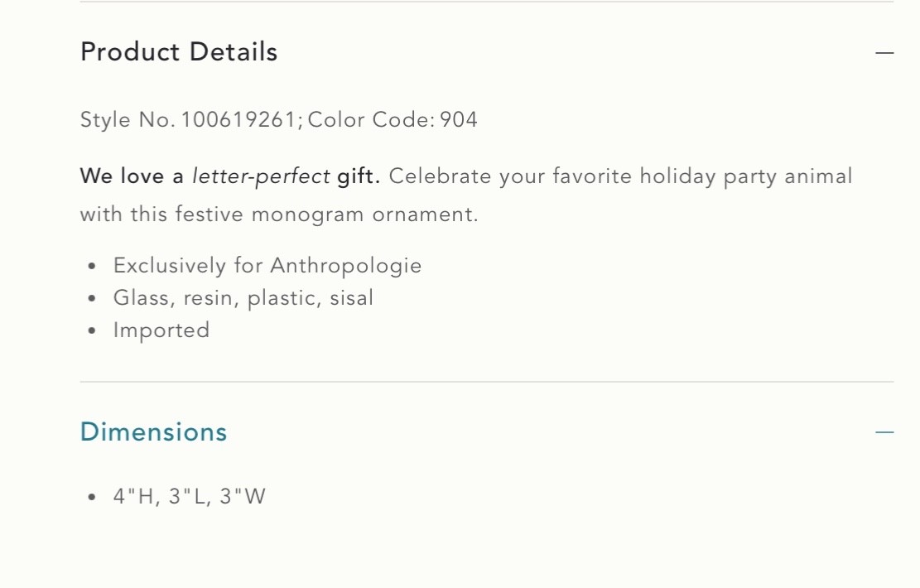920x588 pixels.
Task: Click the 4"H, 3"L, 3"W measurement
Action: click(x=190, y=498)
